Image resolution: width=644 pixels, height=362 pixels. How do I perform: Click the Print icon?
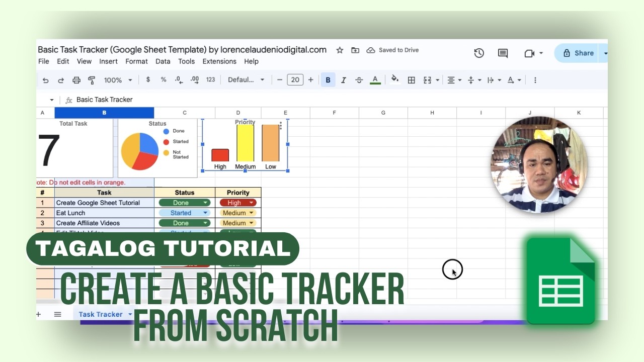[76, 80]
